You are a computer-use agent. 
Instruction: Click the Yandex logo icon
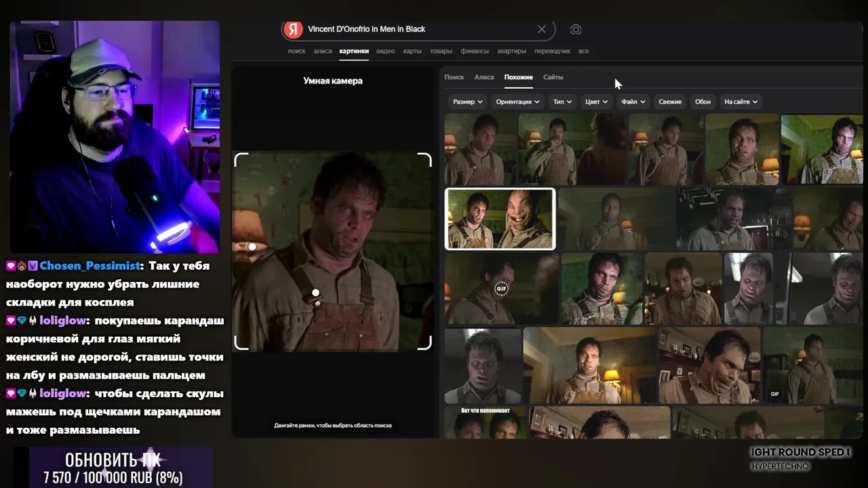coord(293,29)
